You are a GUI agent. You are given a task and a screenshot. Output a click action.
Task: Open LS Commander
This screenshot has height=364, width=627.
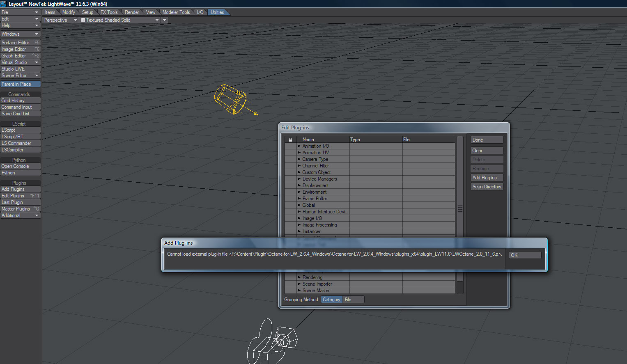pos(20,143)
